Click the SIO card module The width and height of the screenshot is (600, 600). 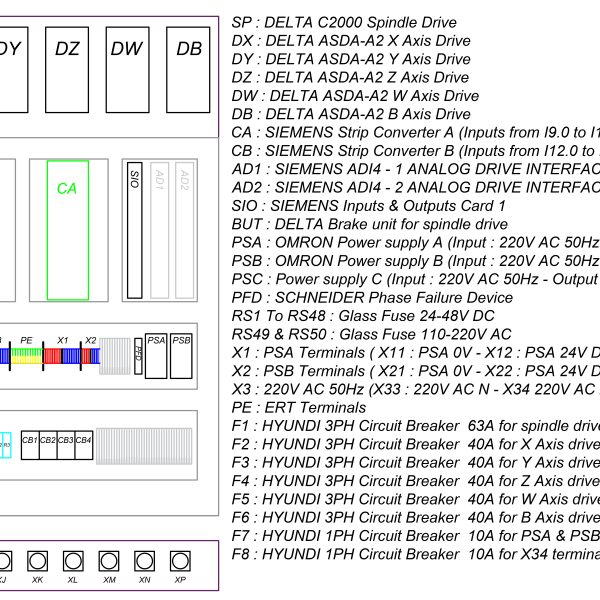pyautogui.click(x=134, y=230)
